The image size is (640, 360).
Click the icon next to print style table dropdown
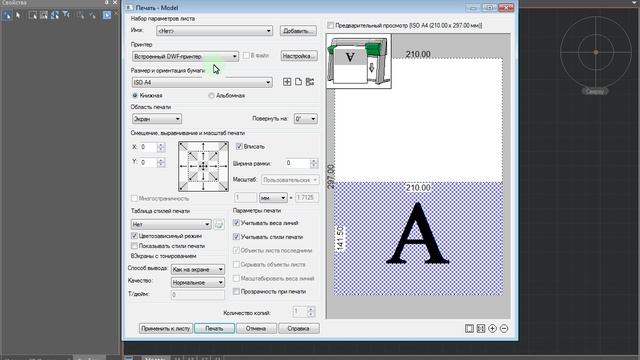click(219, 224)
